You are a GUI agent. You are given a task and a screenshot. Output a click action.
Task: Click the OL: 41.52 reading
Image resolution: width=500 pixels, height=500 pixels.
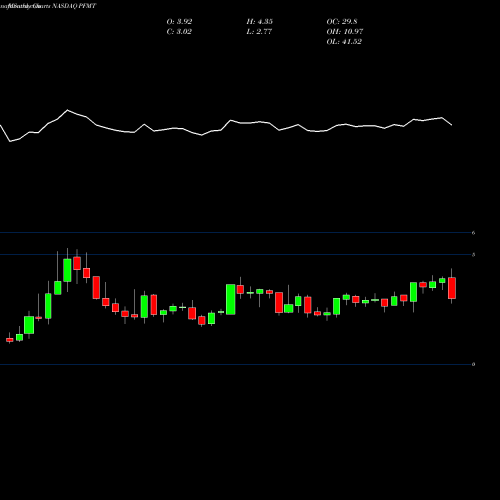tap(344, 42)
